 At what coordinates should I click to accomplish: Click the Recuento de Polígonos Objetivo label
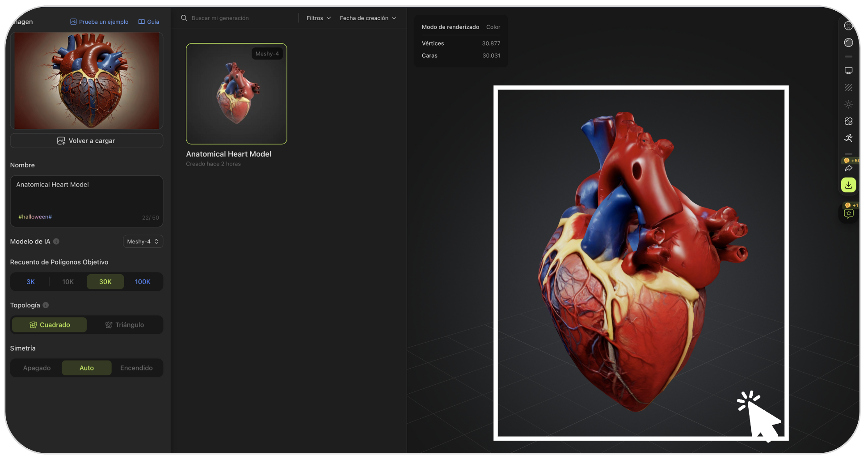(x=59, y=262)
